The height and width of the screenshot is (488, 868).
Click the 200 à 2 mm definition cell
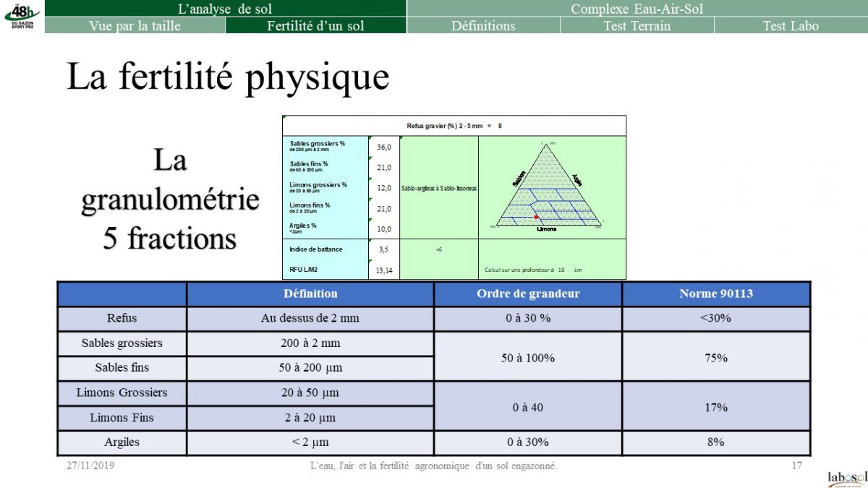(x=310, y=343)
